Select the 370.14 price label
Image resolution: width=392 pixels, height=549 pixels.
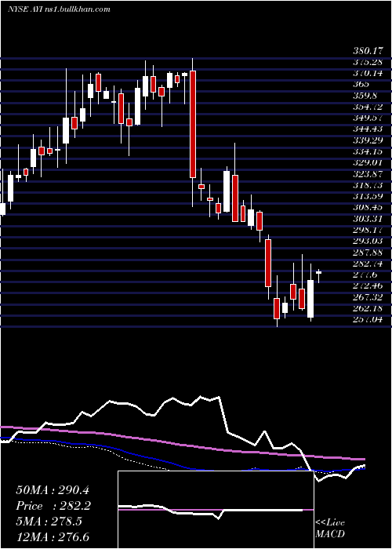pos(368,73)
